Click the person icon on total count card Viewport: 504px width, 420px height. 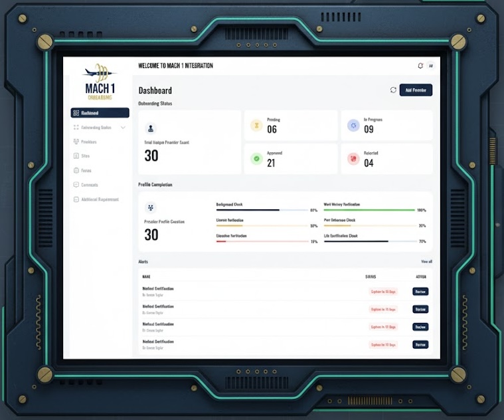click(151, 129)
